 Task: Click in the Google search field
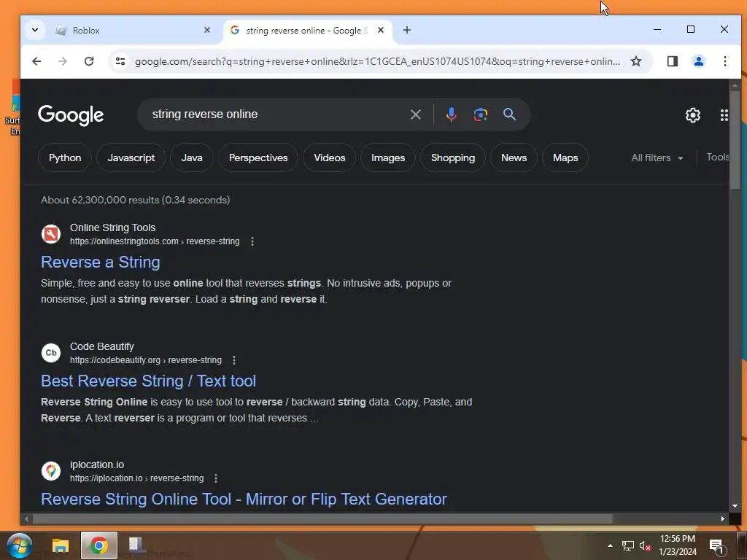click(x=276, y=114)
